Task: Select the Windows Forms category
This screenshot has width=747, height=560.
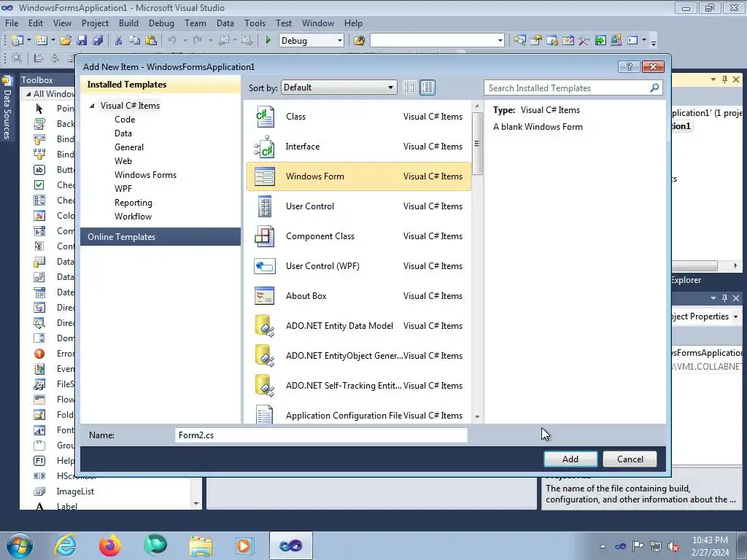Action: tap(145, 175)
